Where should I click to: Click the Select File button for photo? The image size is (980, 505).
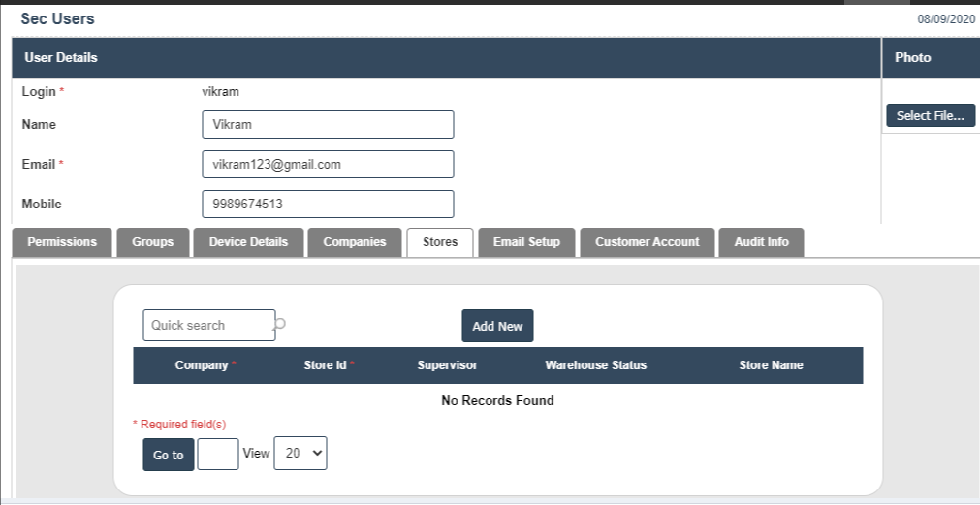930,115
